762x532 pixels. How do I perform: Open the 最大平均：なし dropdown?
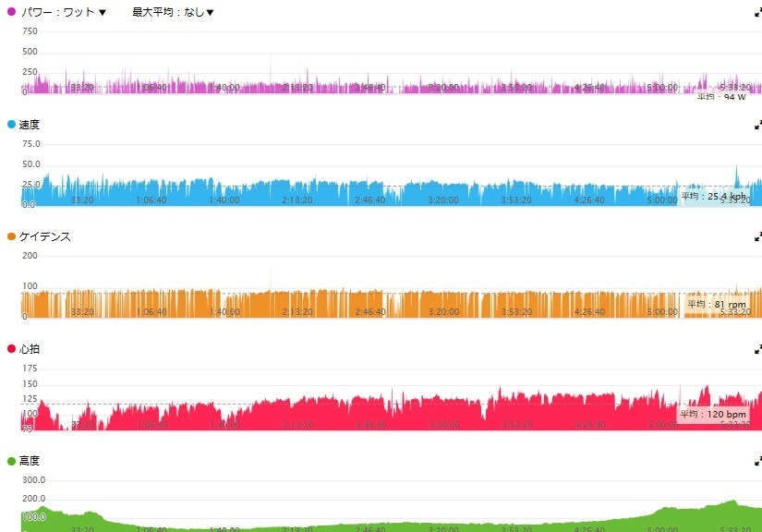pyautogui.click(x=173, y=12)
